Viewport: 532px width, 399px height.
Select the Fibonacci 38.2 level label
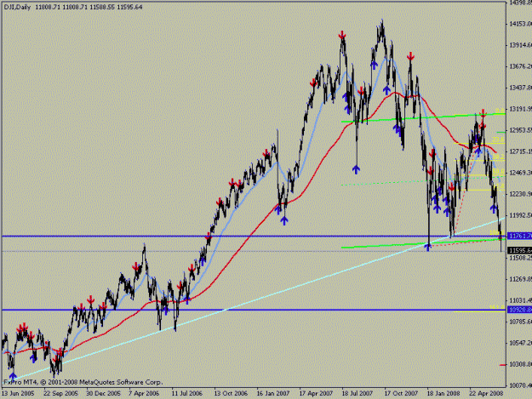(x=498, y=157)
